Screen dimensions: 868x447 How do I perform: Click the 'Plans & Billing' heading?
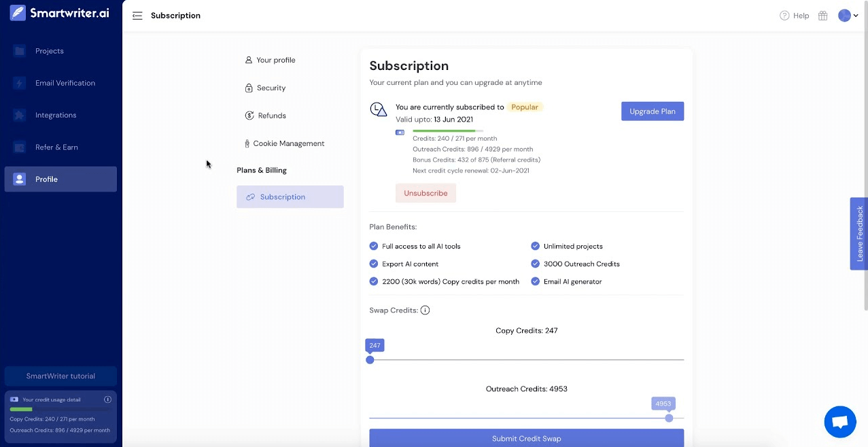[x=262, y=170]
